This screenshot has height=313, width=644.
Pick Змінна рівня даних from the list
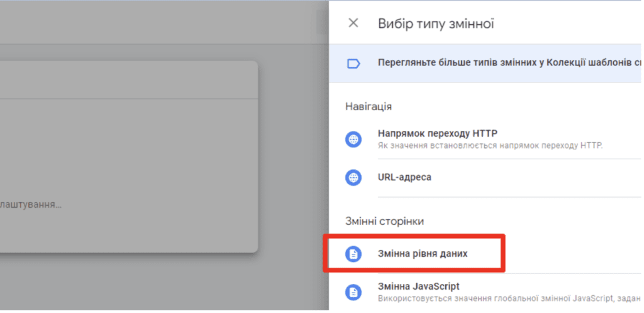[486, 254]
